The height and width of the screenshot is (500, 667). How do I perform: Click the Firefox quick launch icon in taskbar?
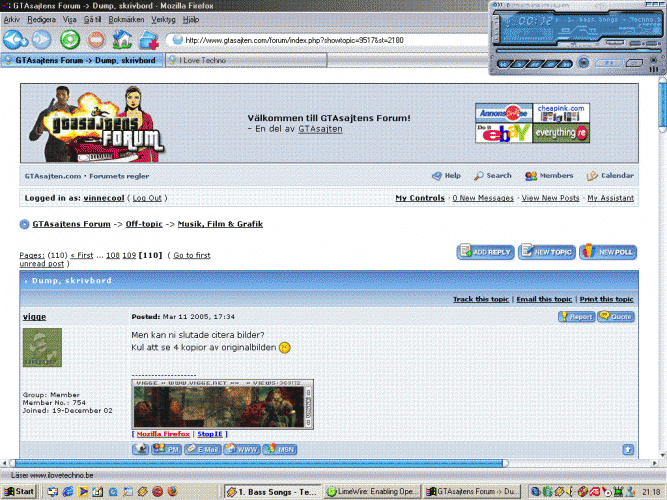click(x=172, y=491)
